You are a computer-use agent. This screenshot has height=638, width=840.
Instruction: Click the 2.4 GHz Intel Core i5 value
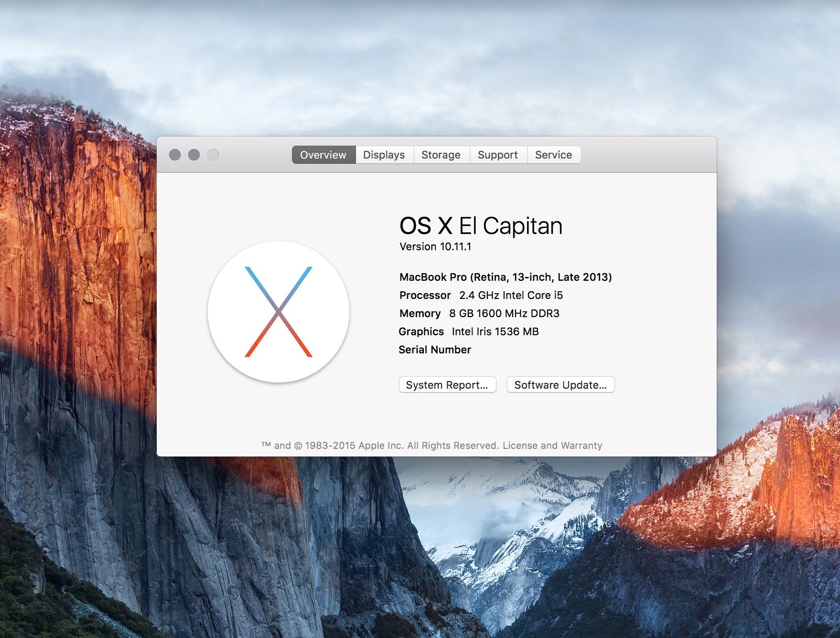click(x=511, y=296)
